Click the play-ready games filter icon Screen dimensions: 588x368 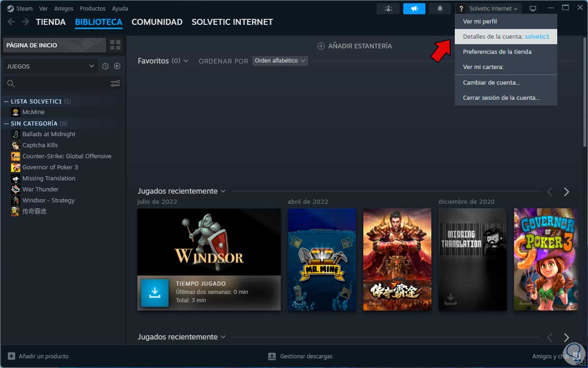pyautogui.click(x=117, y=66)
